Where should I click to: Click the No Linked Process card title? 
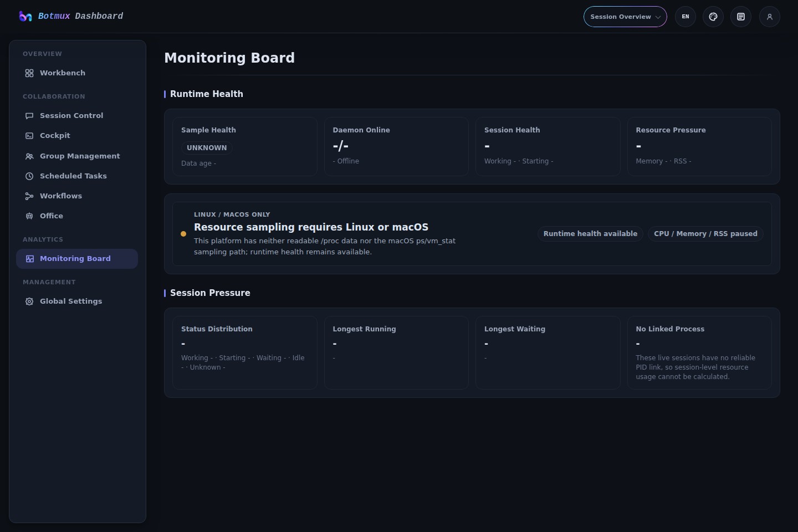point(670,329)
